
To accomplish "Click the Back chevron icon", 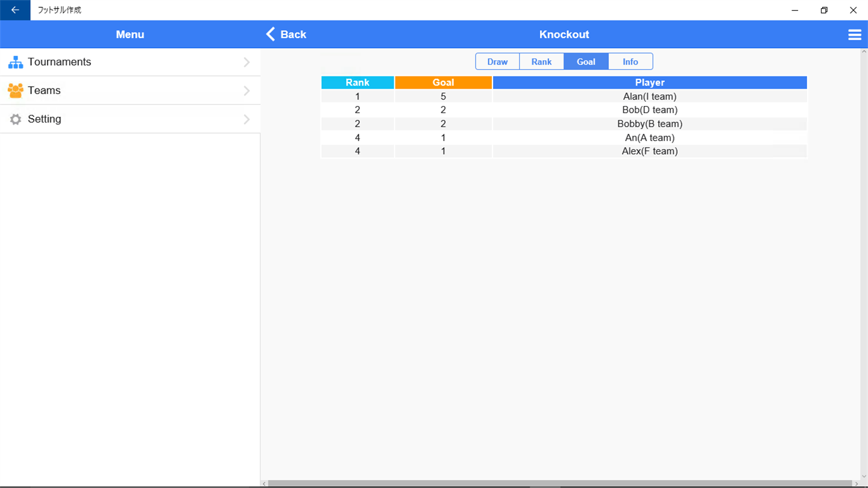I will pos(271,34).
